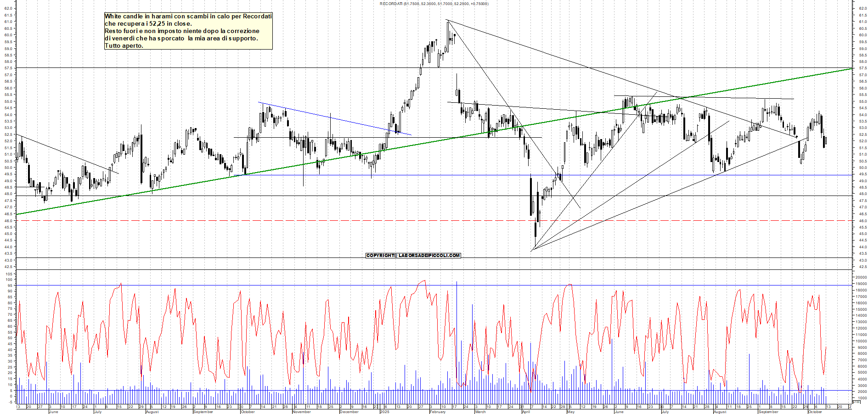Select the last candle at chart's right edge
This screenshot has height=414, width=868.
coord(826,141)
